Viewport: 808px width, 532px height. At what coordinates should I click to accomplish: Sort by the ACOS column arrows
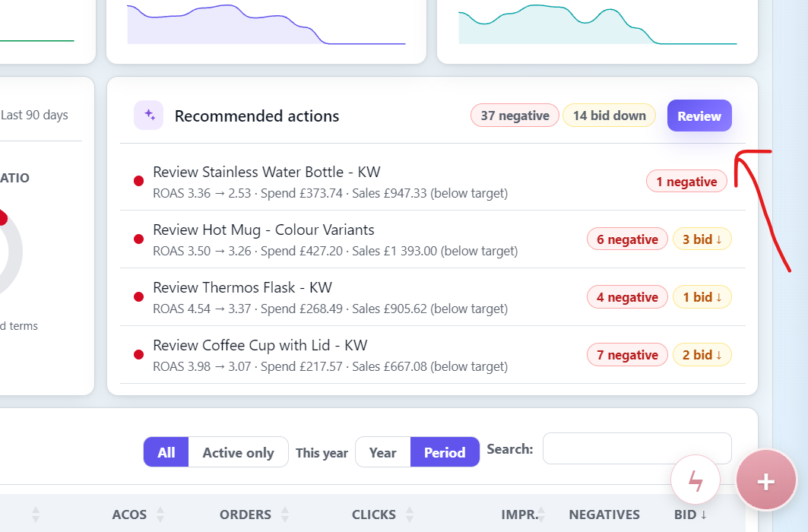click(160, 514)
